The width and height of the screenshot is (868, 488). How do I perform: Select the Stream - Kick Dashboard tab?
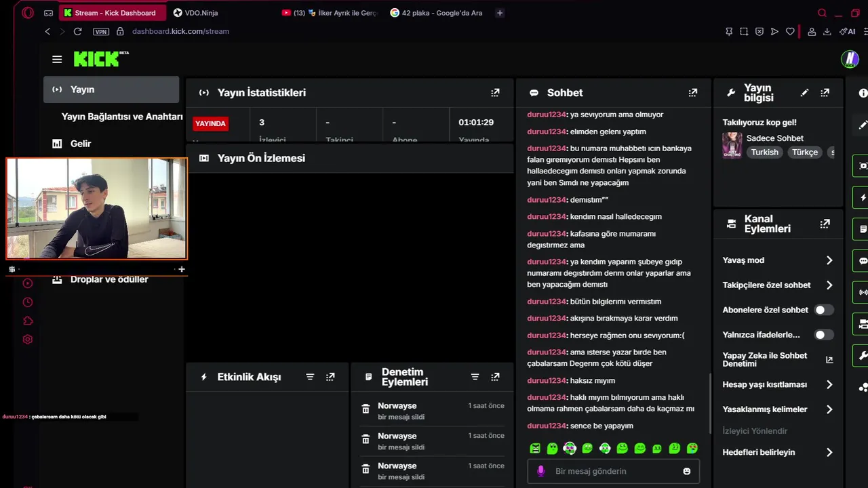(x=113, y=13)
